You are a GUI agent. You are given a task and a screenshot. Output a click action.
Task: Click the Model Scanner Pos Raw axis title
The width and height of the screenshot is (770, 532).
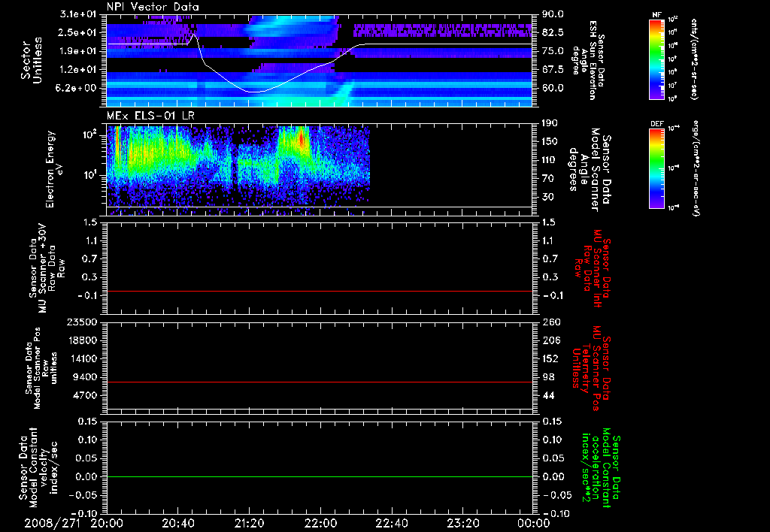[x=41, y=368]
